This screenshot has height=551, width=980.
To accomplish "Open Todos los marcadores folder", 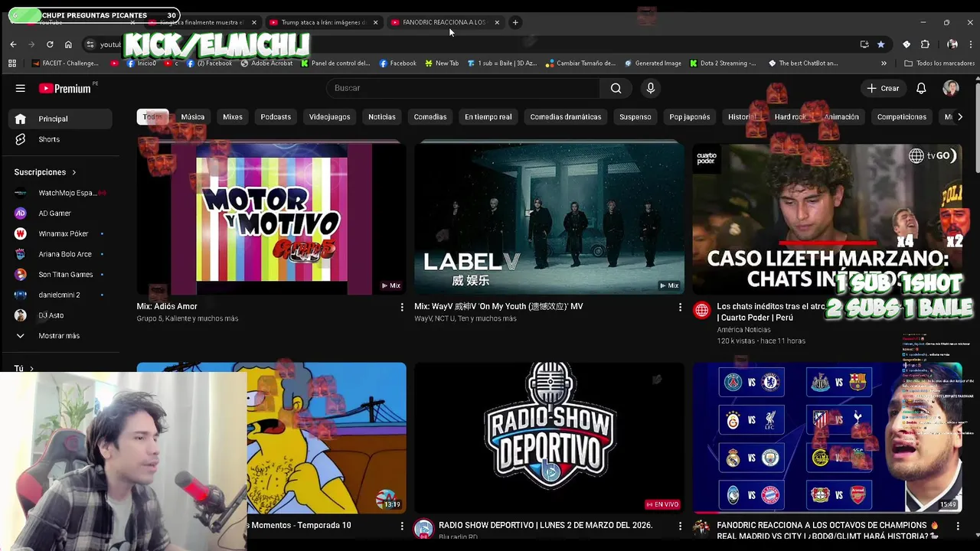I will [939, 64].
